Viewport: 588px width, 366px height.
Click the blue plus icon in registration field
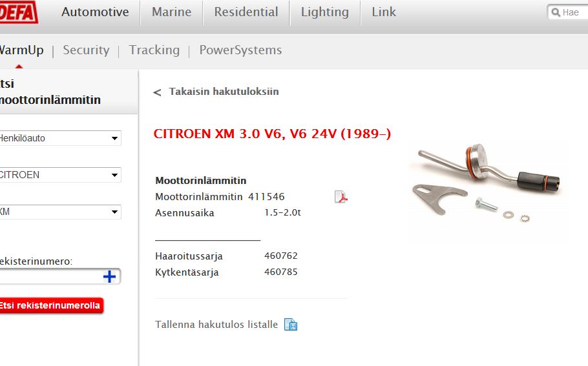tap(109, 277)
